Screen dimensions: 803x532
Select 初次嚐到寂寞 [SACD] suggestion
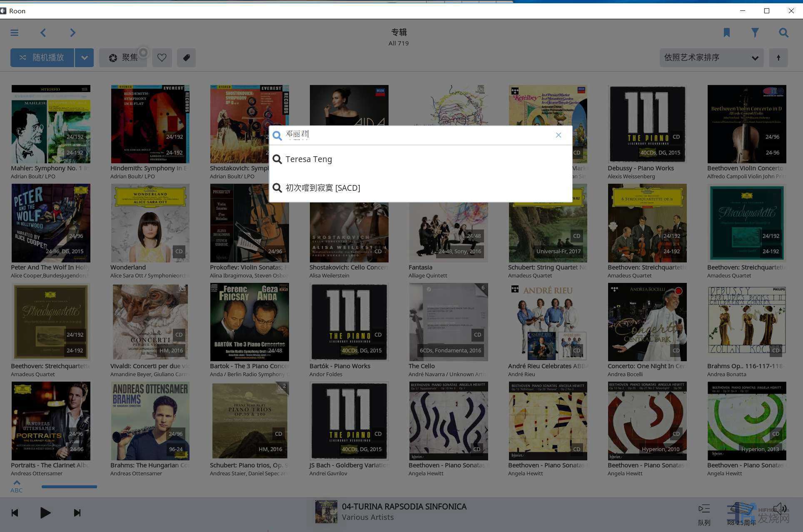pyautogui.click(x=323, y=188)
